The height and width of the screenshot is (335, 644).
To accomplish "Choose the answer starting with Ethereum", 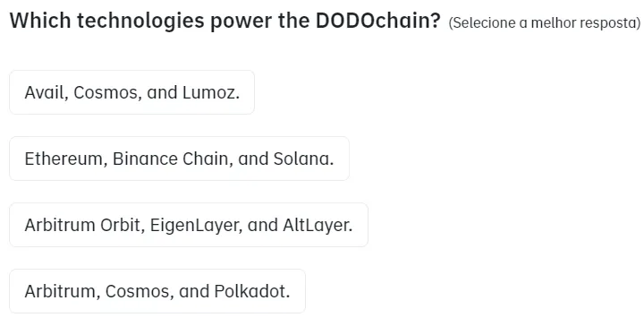I will click(x=179, y=159).
